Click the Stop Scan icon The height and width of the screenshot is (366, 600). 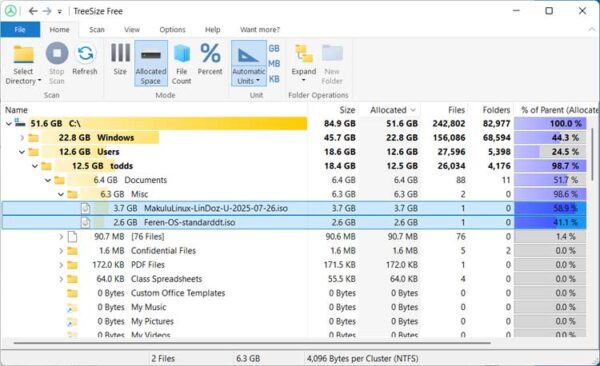point(57,53)
